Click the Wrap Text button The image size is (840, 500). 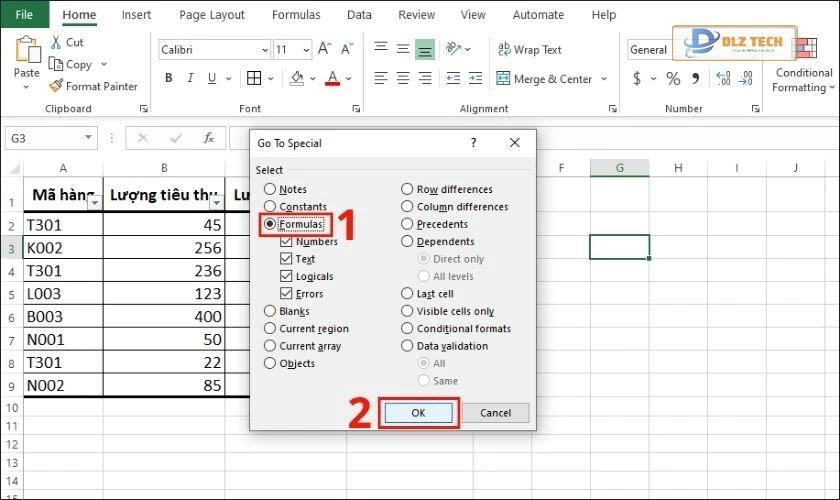pos(529,50)
